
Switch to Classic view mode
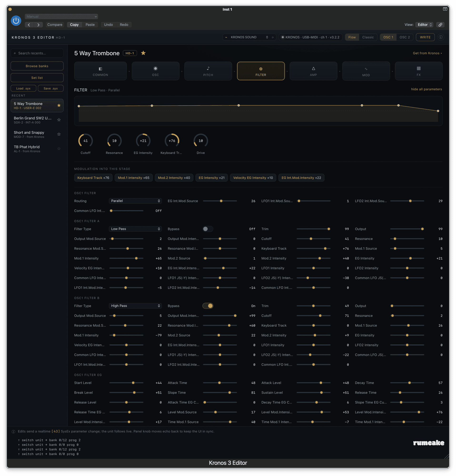(x=368, y=37)
